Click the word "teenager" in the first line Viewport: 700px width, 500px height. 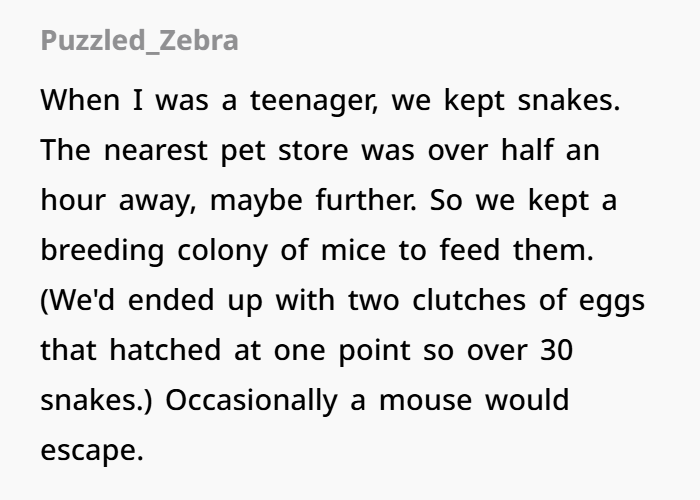[314, 101]
